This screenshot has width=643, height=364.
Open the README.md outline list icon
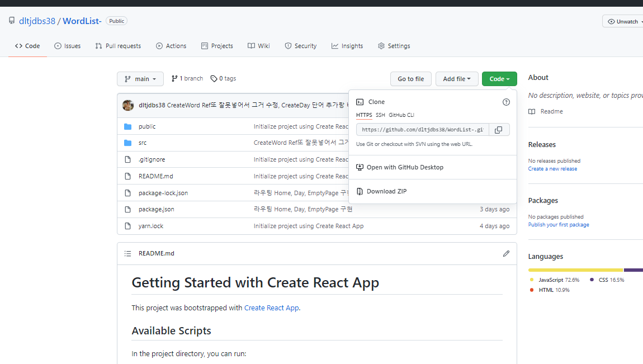point(128,254)
